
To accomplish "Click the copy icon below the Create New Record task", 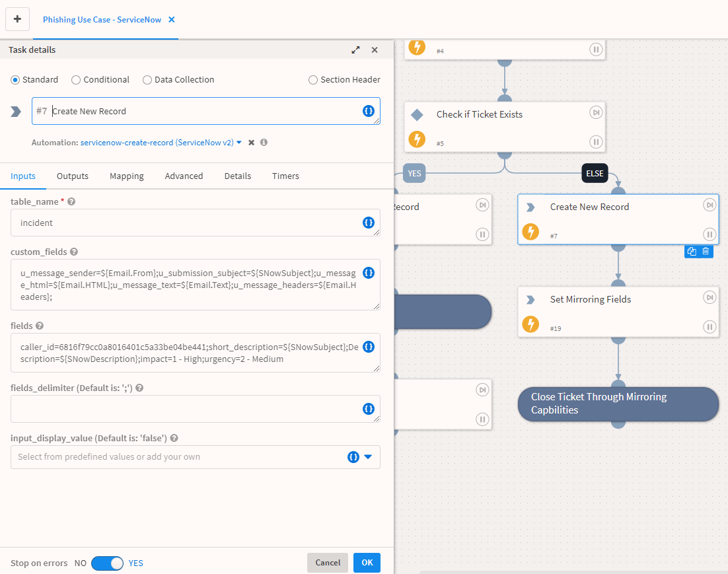I will [x=692, y=252].
